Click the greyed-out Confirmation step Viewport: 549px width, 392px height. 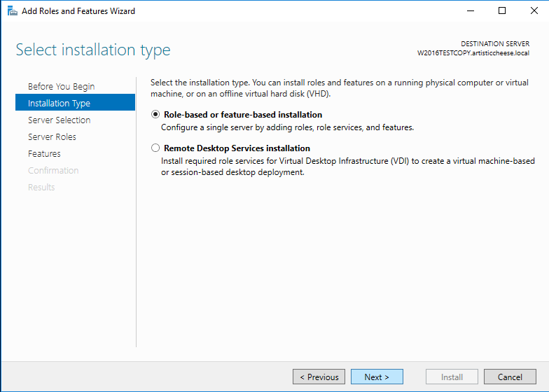(53, 171)
